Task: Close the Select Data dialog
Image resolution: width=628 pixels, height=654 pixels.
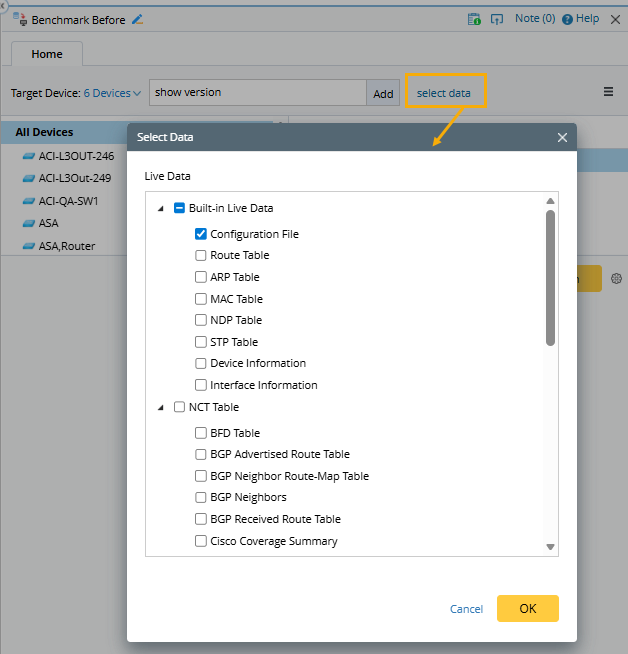Action: (562, 138)
